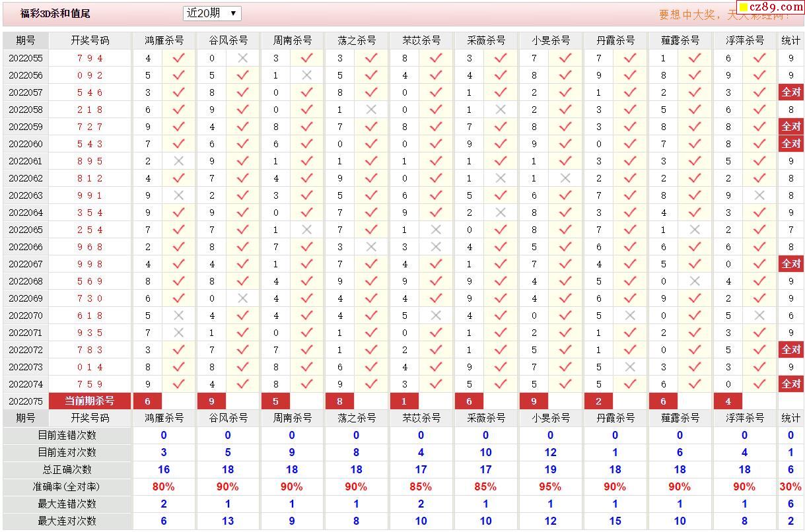Select the 目前连对次数 row label

click(x=67, y=453)
